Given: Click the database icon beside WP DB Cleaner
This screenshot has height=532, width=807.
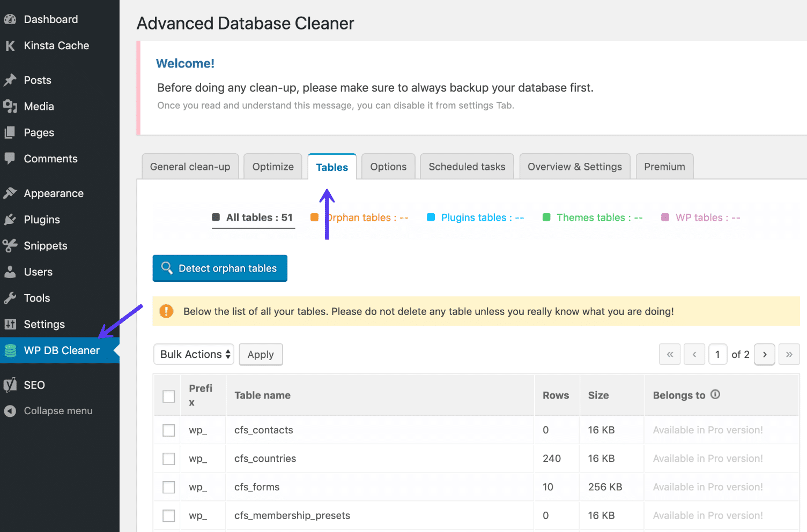Looking at the screenshot, I should pyautogui.click(x=11, y=350).
